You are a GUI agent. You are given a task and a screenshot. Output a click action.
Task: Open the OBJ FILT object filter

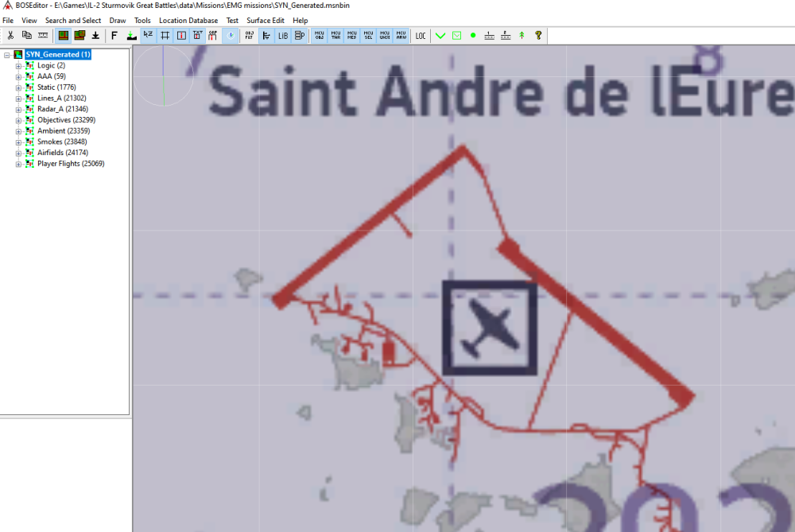(x=250, y=36)
